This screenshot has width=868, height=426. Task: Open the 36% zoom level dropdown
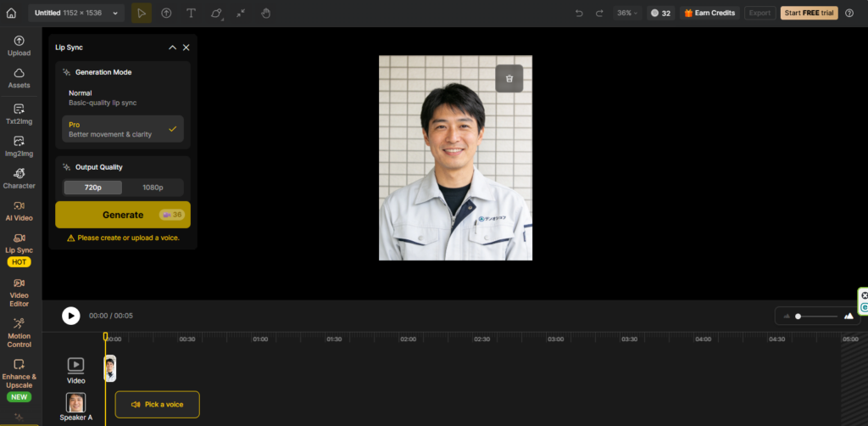click(x=627, y=13)
